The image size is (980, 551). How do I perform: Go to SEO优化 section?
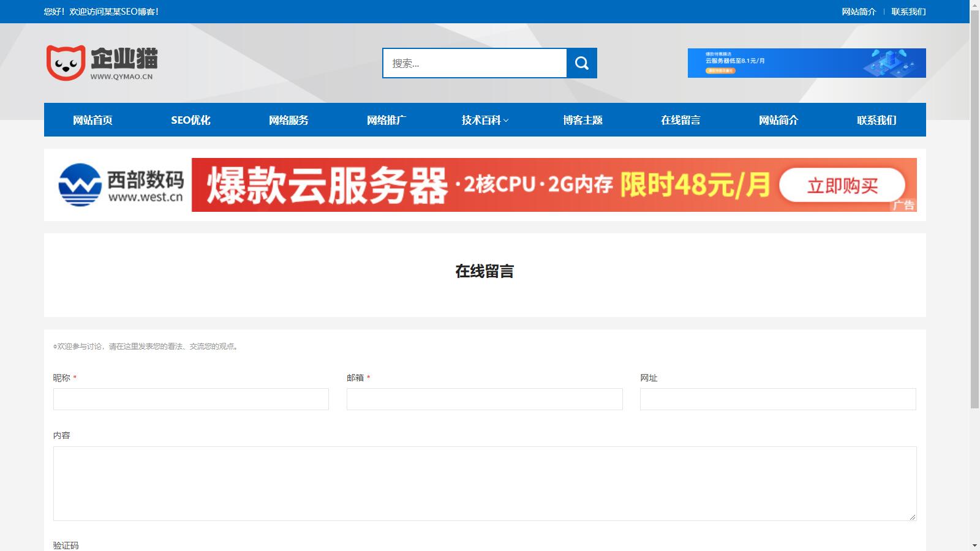point(190,120)
